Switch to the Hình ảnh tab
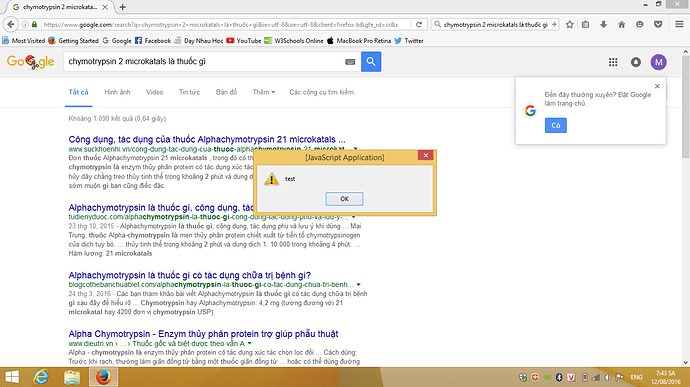Image resolution: width=690 pixels, height=387 pixels. pyautogui.click(x=117, y=92)
